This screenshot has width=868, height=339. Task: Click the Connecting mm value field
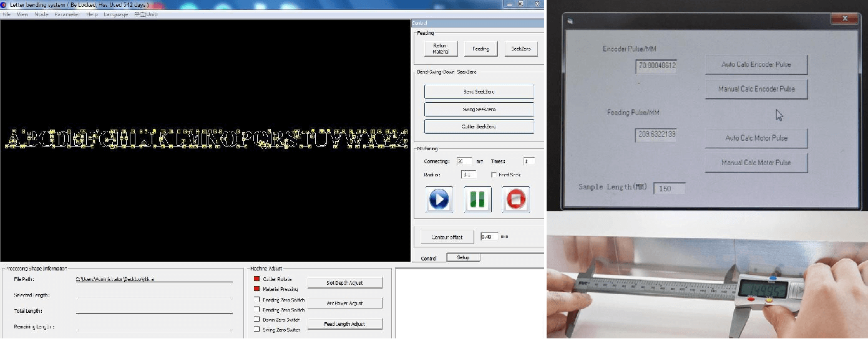[464, 161]
